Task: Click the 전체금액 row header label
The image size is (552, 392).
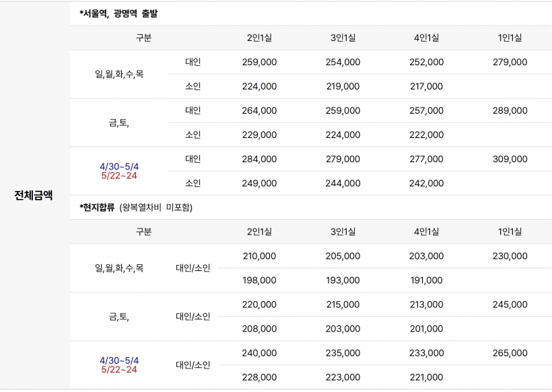Action: click(x=34, y=196)
